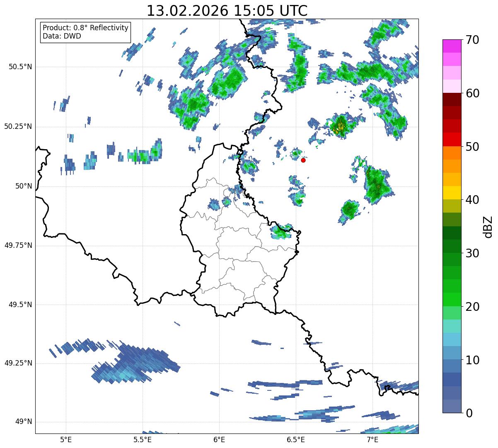Click the dBZ colorbar axis label

pyautogui.click(x=488, y=226)
